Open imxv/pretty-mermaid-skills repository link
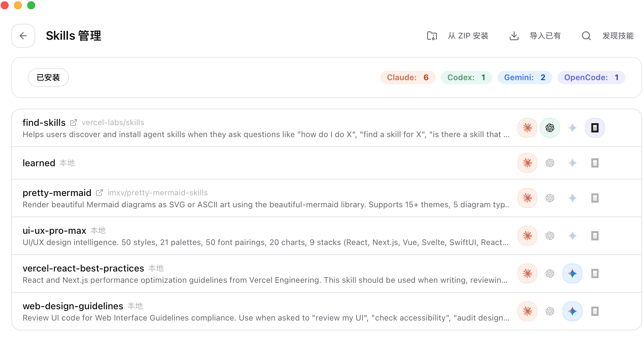The height and width of the screenshot is (347, 644). [158, 193]
